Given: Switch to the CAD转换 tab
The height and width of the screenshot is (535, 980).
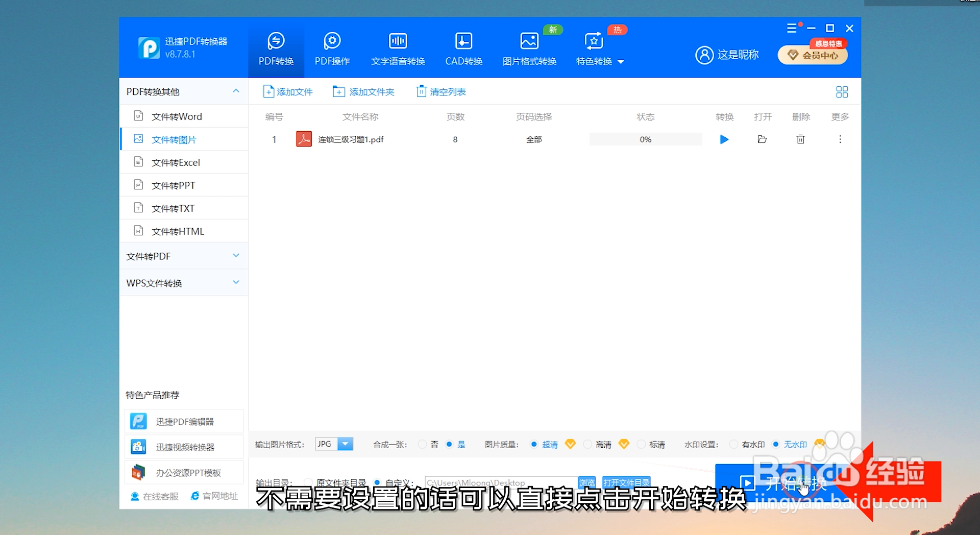Looking at the screenshot, I should pos(463,49).
